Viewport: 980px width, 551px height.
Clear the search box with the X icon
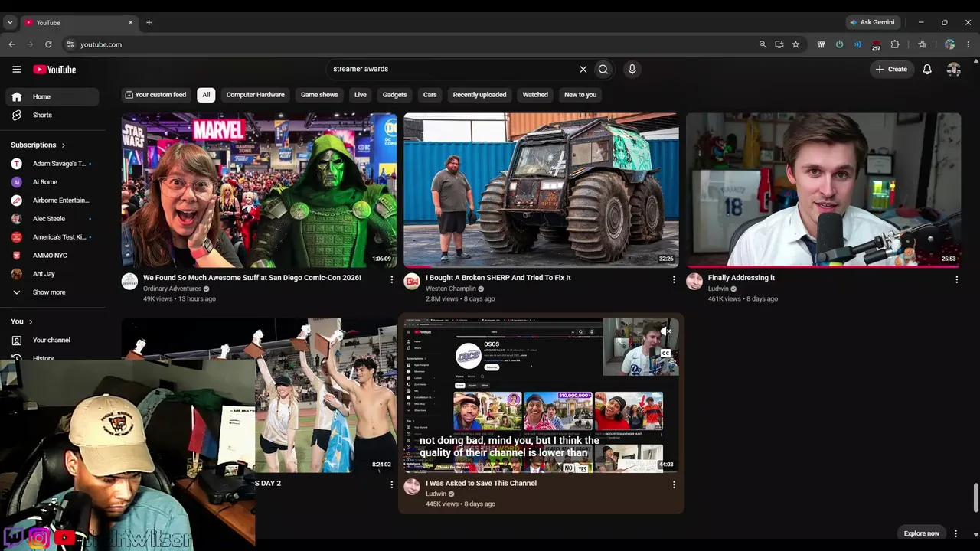[x=583, y=69]
